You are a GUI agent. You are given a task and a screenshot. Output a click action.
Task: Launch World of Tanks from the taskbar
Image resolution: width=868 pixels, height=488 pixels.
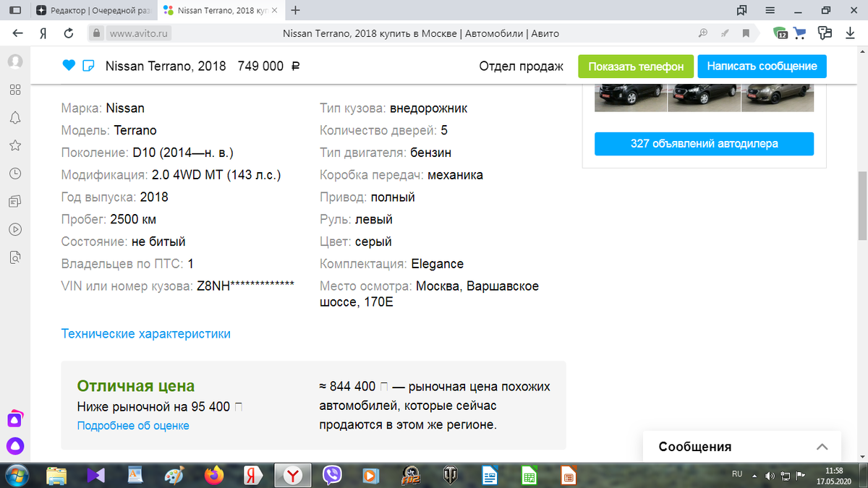click(450, 475)
